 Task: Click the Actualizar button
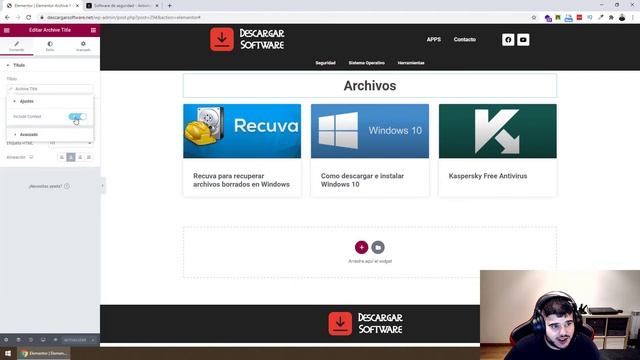[75, 340]
